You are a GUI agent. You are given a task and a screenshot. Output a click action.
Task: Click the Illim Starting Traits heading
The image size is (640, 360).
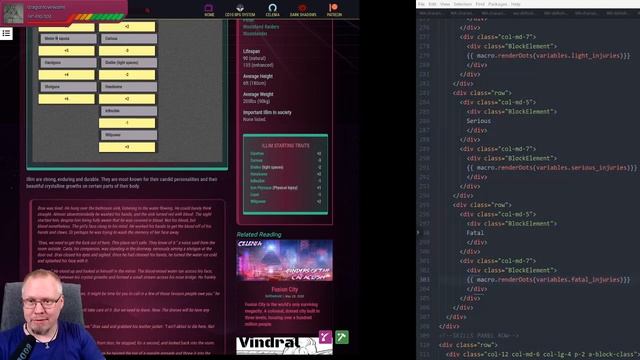click(285, 145)
